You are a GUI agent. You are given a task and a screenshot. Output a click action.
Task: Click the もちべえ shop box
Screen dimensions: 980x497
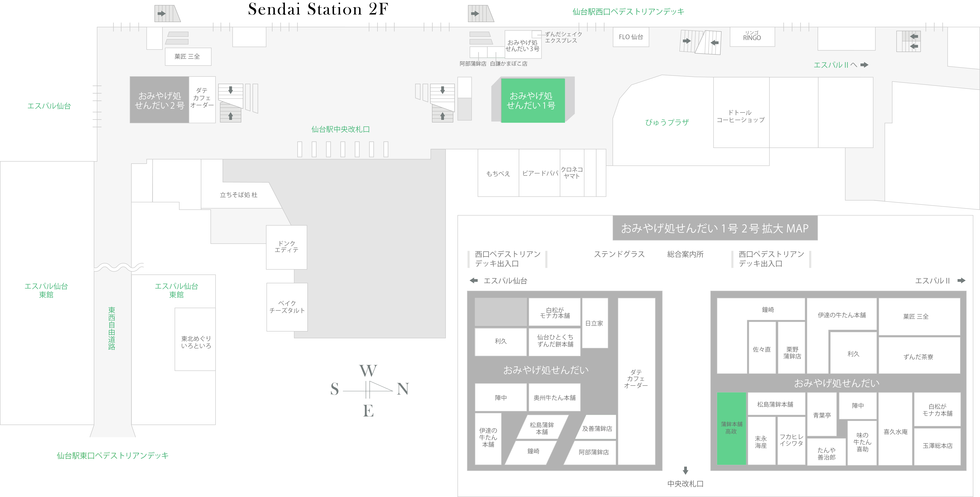point(498,173)
